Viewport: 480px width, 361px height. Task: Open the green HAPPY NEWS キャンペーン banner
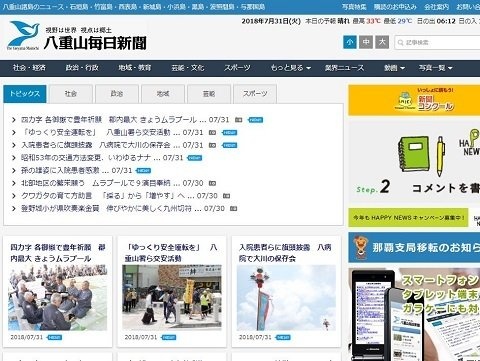(x=408, y=217)
